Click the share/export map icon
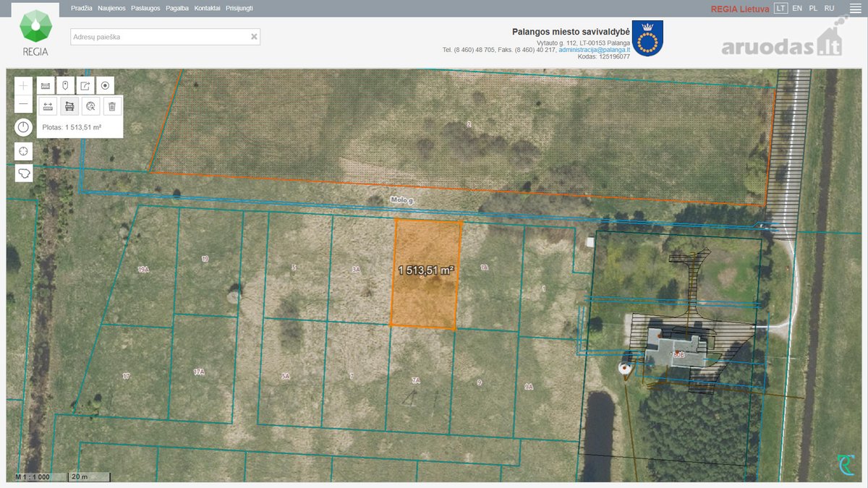Screen dimensions: 868x488 point(85,85)
